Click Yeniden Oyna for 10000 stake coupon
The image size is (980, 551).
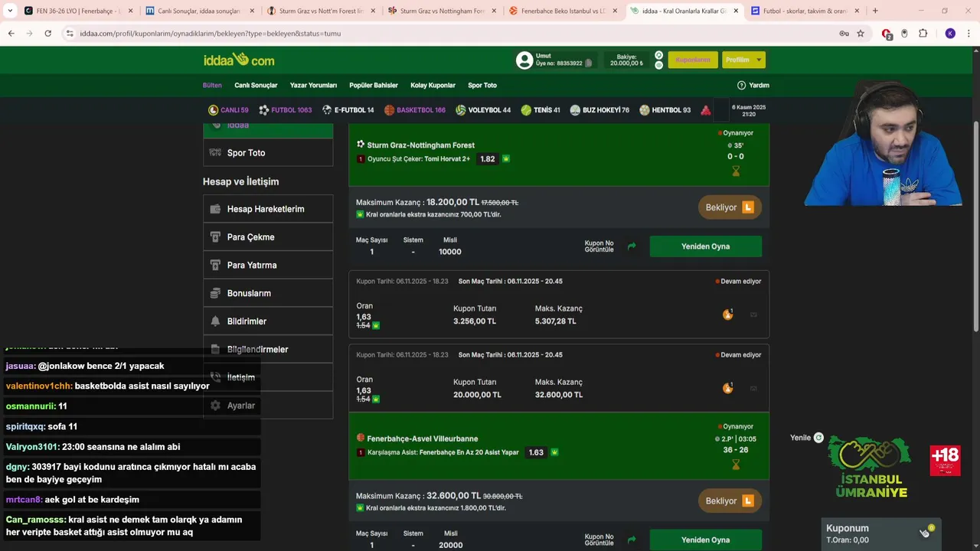coord(705,246)
